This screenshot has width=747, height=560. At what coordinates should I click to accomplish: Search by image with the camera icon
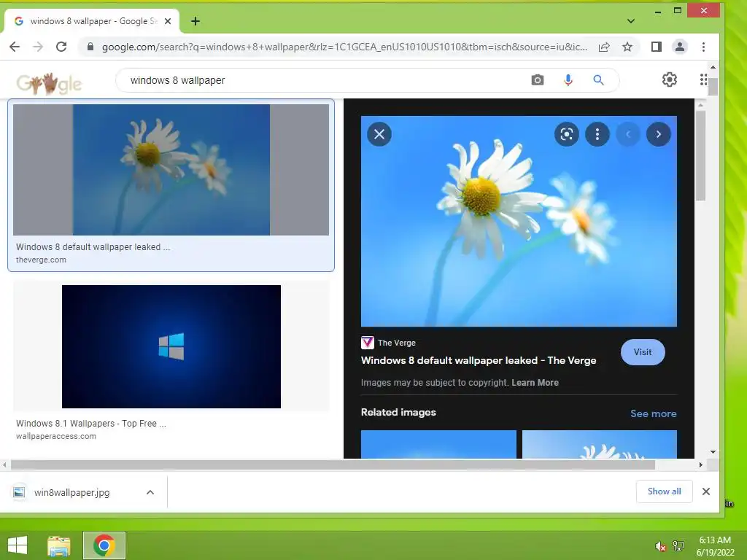[x=538, y=80]
